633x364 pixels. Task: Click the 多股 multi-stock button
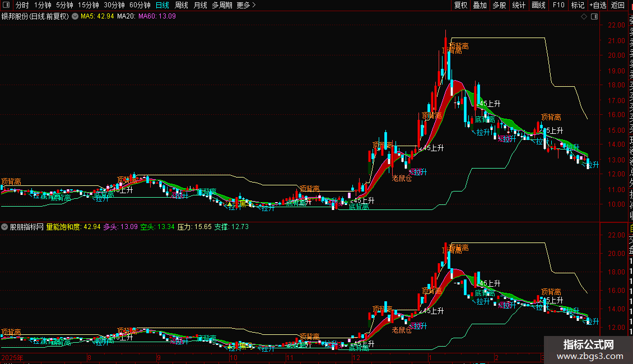[499, 5]
